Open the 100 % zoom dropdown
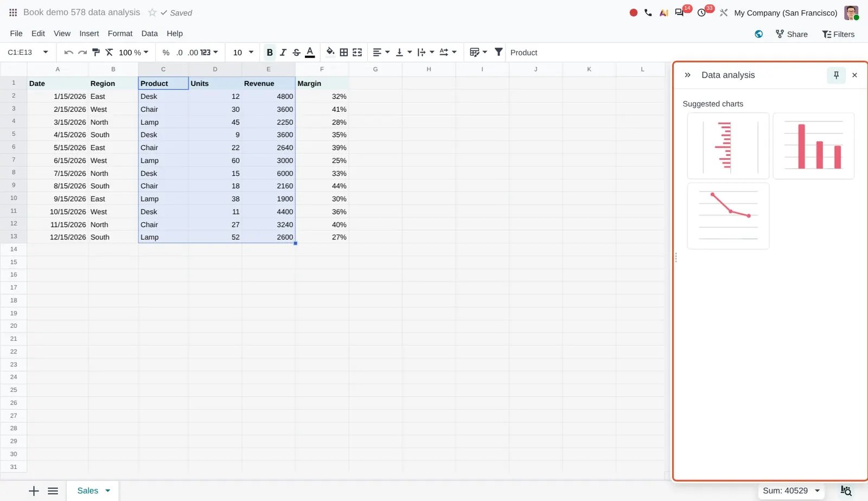This screenshot has height=501, width=868. tap(133, 53)
